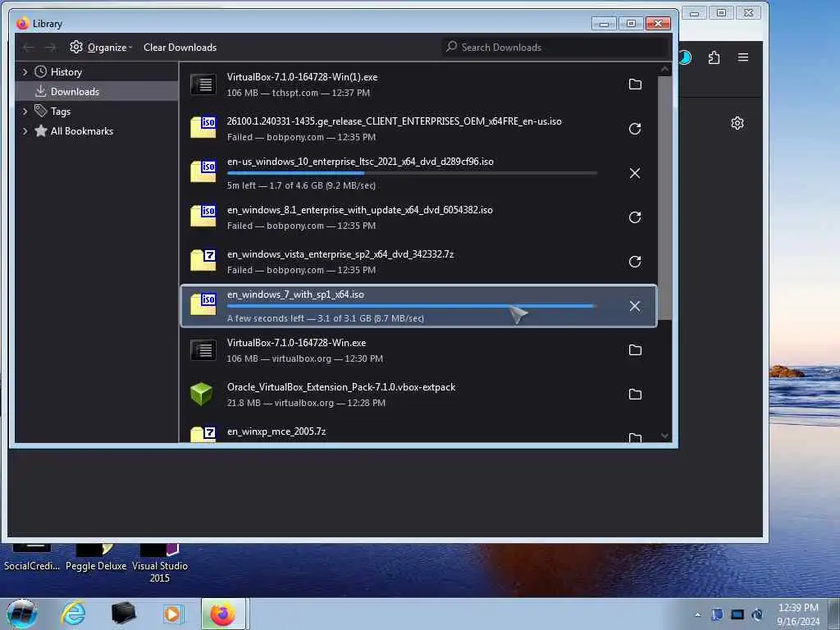
Task: Open containing folder for VirtualBox-7.1.0-164728-Win.exe
Action: (x=635, y=349)
